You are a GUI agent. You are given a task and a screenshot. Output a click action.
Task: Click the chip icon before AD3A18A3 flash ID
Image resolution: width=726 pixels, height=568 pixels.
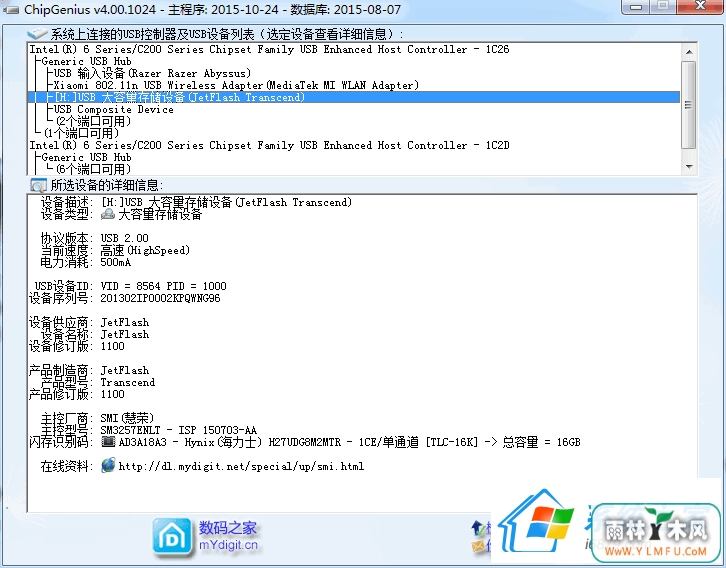tap(108, 442)
